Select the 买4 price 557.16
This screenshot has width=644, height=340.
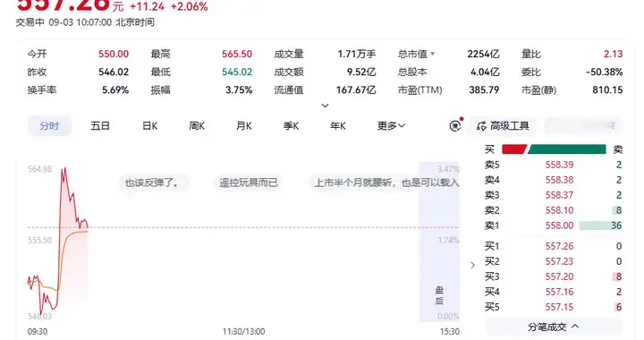[559, 292]
